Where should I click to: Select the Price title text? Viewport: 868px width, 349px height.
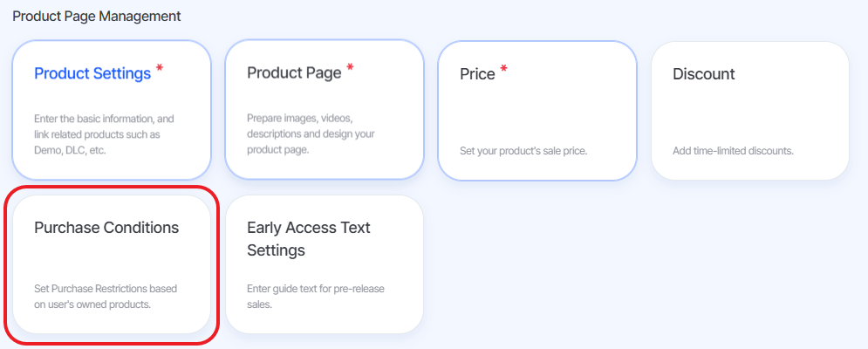478,74
